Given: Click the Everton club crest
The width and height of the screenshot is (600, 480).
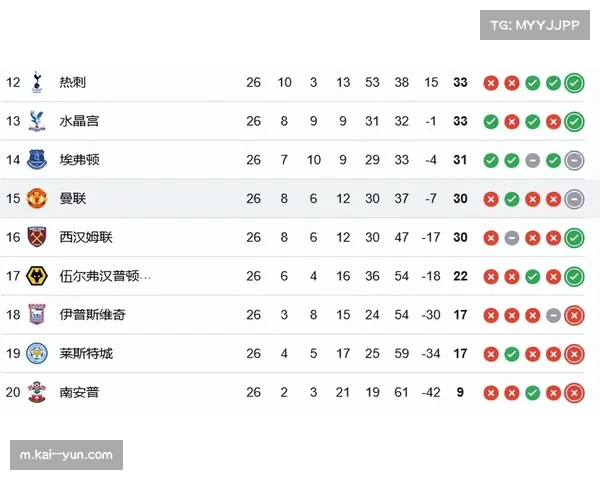Looking at the screenshot, I should pos(38,160).
